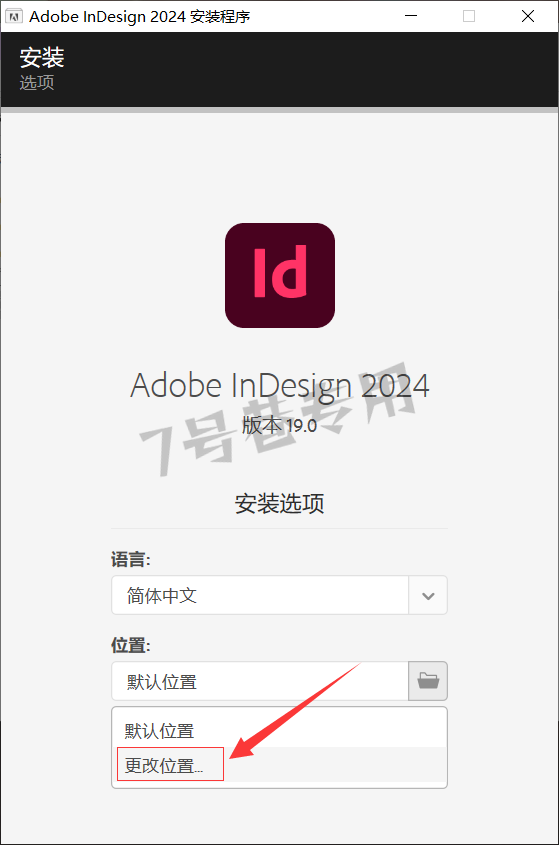Click the 安装选项 heading
Viewport: 559px width, 845px height.
click(x=279, y=503)
